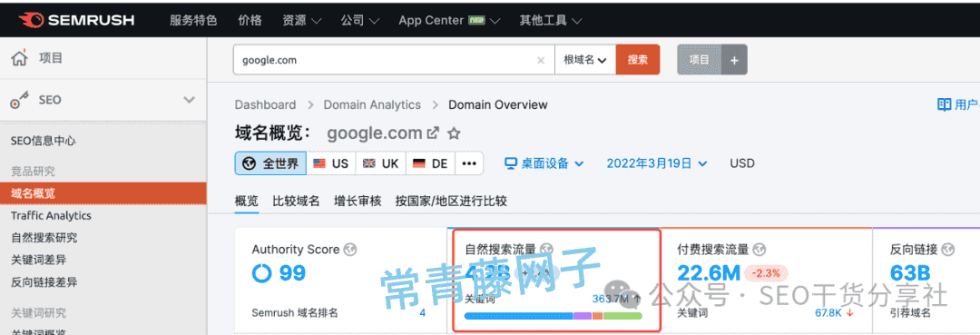The image size is (980, 335).
Task: Click the orange 搜索 button
Action: [638, 60]
